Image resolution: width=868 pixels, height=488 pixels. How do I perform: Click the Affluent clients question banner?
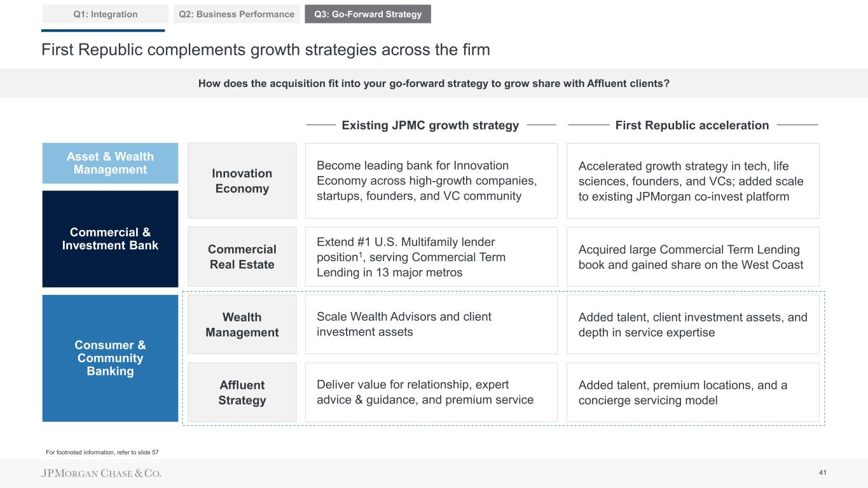click(x=434, y=83)
